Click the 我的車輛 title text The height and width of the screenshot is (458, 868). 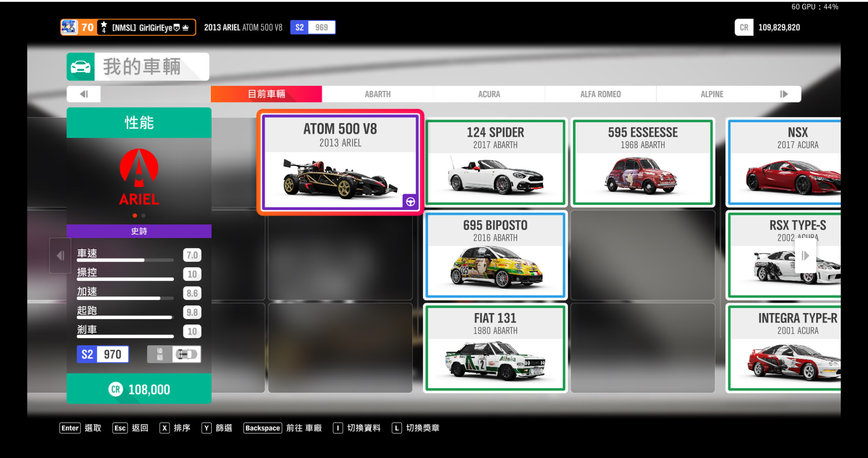tap(142, 67)
